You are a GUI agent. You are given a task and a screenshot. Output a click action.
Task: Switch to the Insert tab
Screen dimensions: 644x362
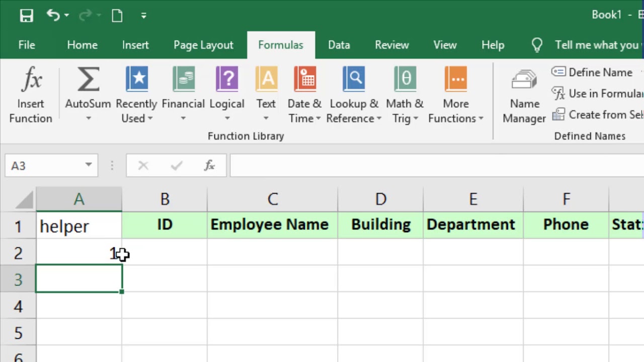pos(135,45)
